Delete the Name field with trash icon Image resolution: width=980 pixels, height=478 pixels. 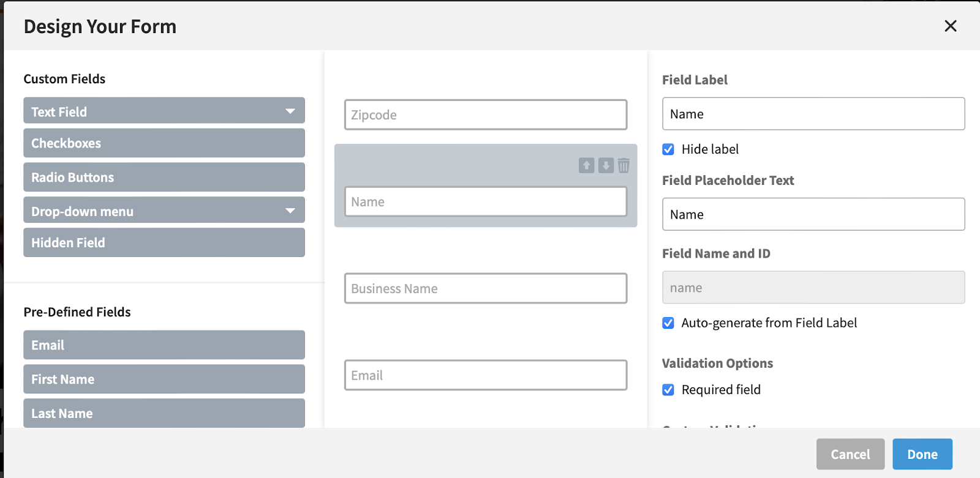(x=624, y=165)
